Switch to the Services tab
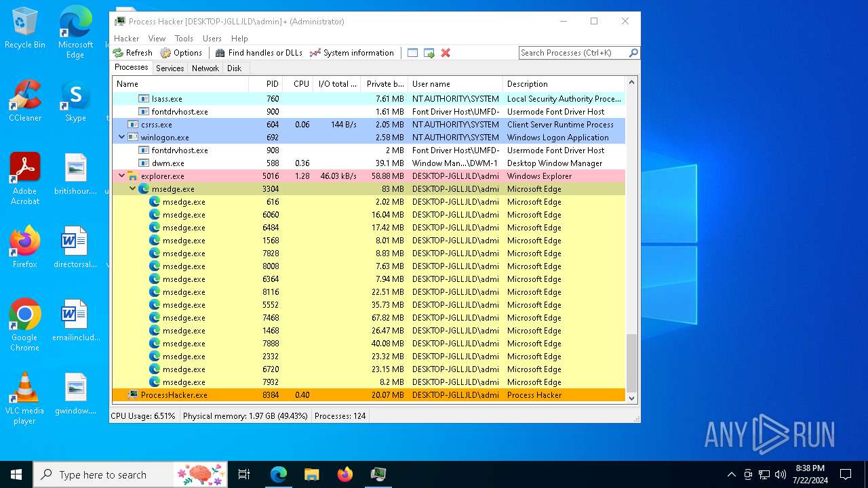Image resolution: width=868 pixels, height=488 pixels. 170,68
